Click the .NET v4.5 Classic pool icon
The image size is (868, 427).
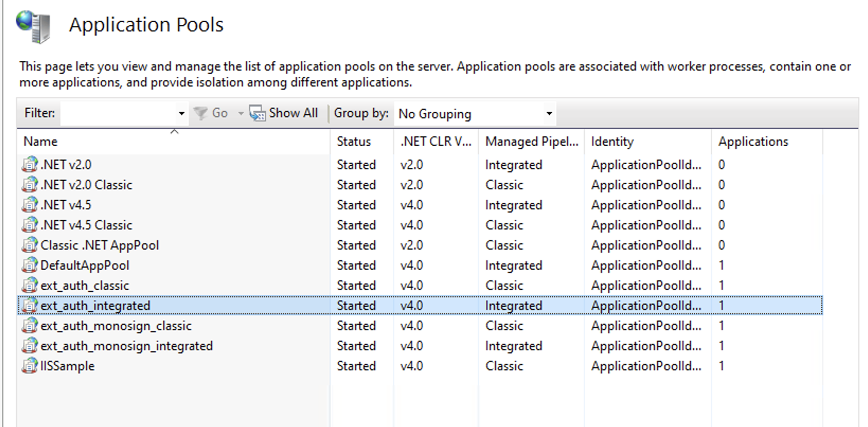pos(30,225)
